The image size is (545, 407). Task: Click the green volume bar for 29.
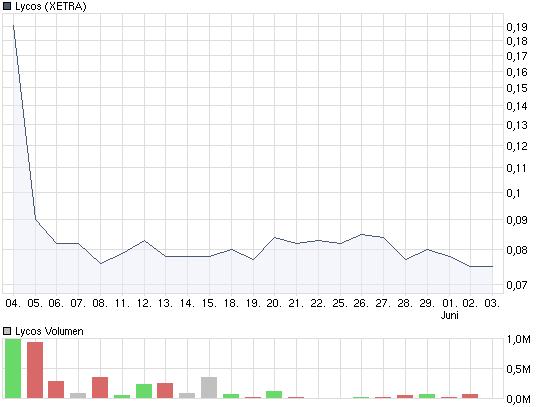(x=427, y=396)
